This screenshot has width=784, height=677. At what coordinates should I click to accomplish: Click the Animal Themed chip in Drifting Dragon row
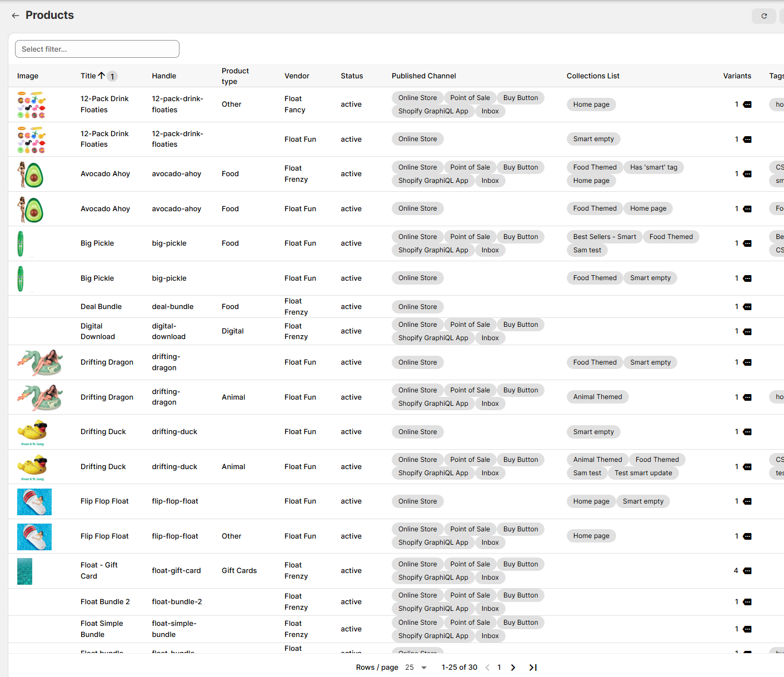click(x=597, y=397)
